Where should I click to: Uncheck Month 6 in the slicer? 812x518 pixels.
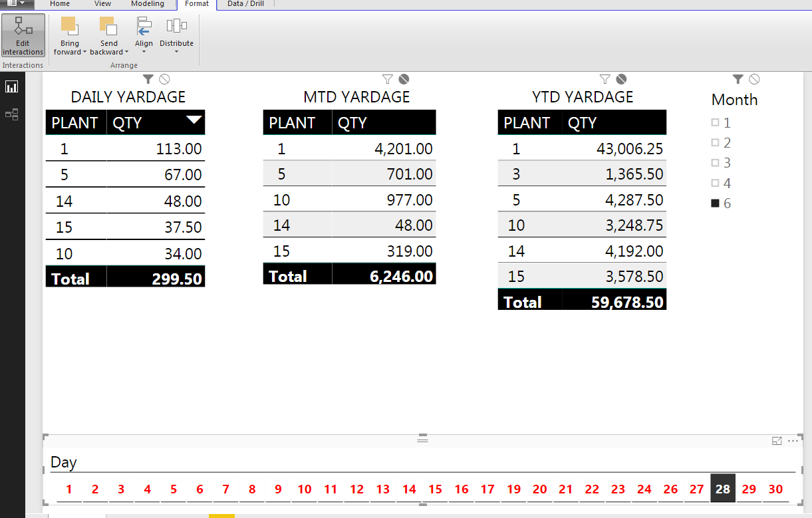point(716,203)
